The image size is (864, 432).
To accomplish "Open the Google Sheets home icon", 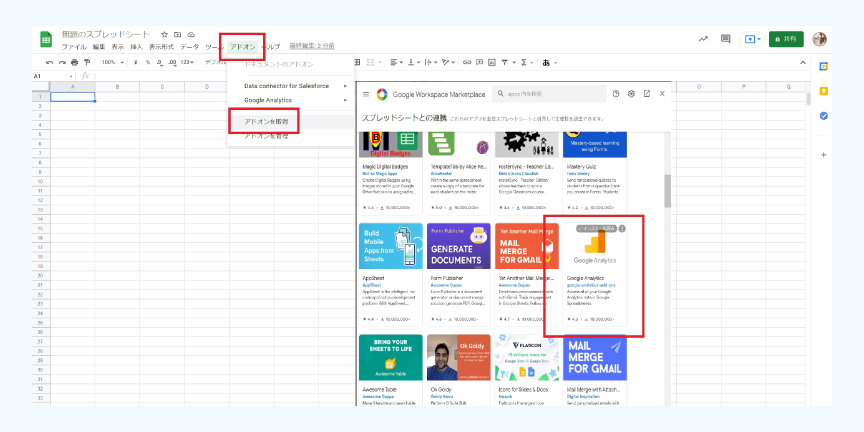I will (x=46, y=40).
